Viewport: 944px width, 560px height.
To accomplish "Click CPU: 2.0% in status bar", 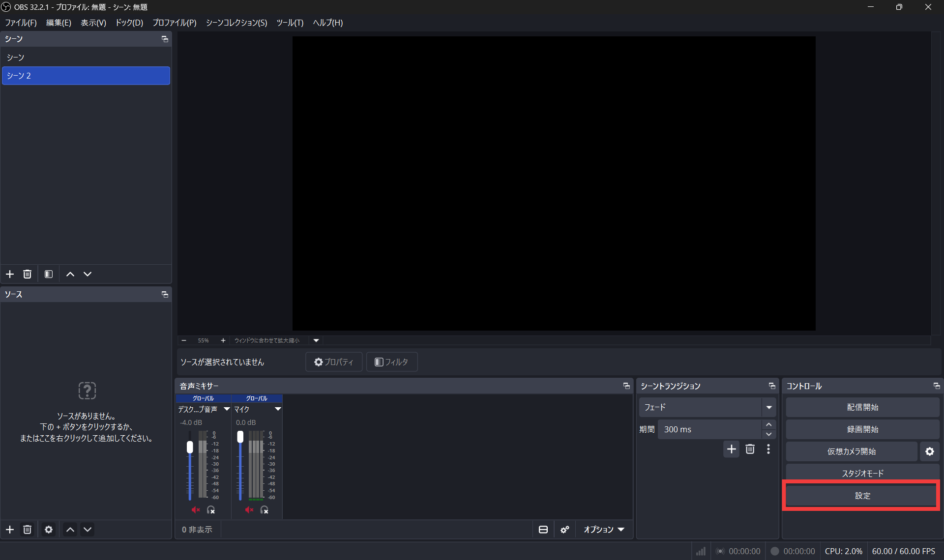I will tap(843, 551).
